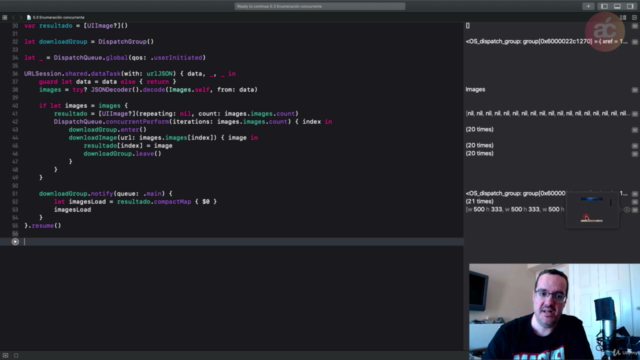Show result for the line 51 OS_dispatch_group
Viewport: 640px width, 360px height.
(635, 193)
